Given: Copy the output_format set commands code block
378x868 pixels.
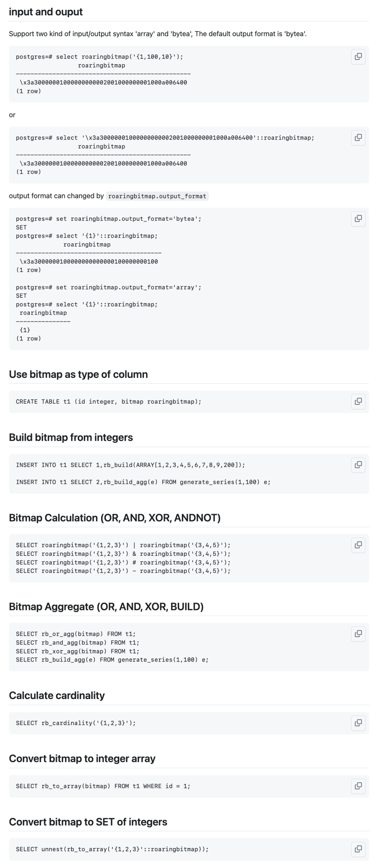Looking at the screenshot, I should (x=358, y=219).
